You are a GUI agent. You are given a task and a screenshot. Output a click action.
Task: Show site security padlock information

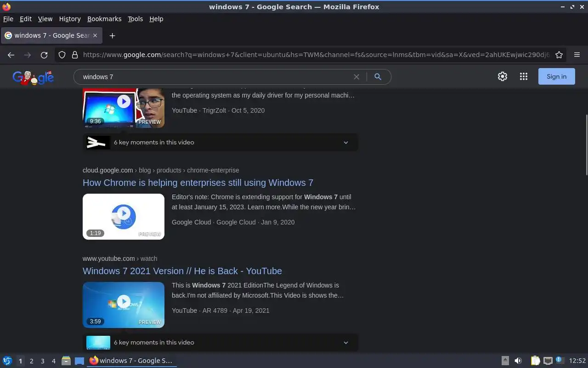tap(75, 55)
